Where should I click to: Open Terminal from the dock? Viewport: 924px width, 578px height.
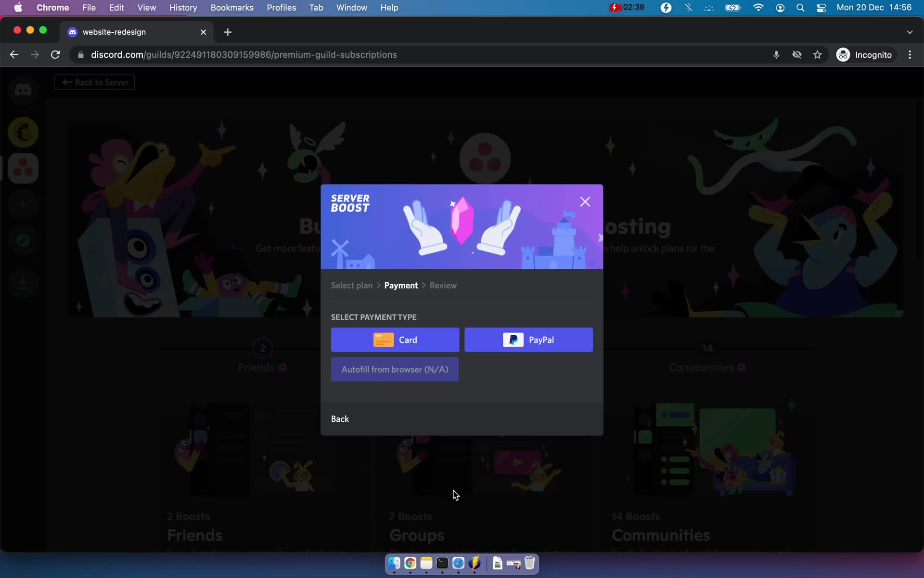(442, 563)
